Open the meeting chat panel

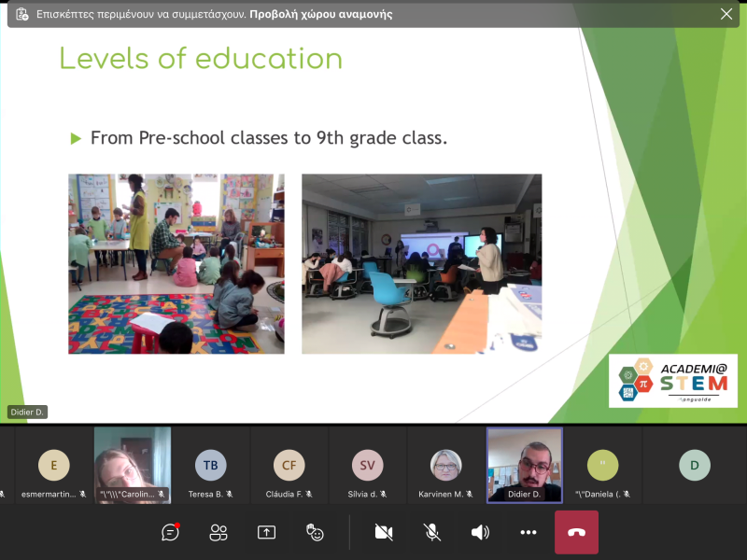pos(170,532)
